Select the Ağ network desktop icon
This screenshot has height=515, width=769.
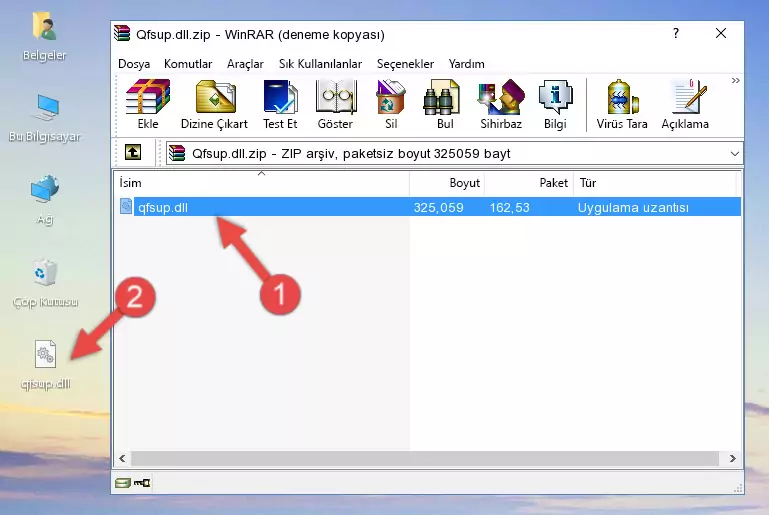tap(45, 199)
